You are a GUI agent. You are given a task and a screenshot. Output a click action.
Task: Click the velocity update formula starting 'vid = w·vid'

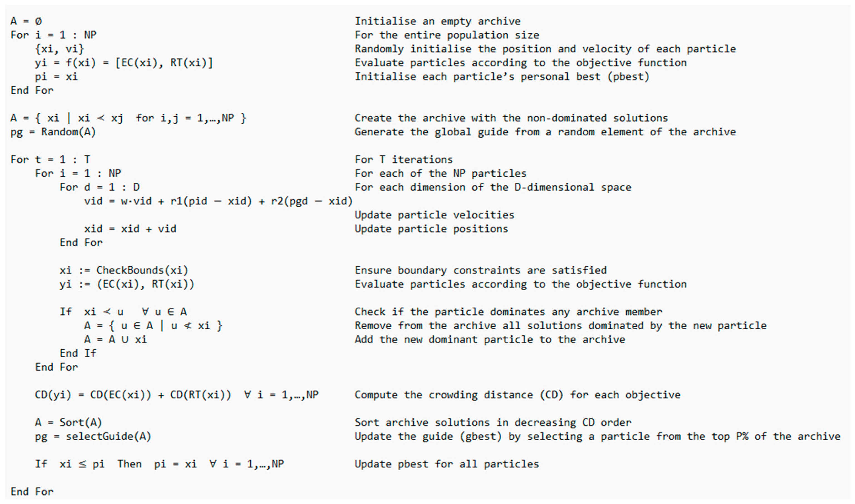click(x=218, y=201)
